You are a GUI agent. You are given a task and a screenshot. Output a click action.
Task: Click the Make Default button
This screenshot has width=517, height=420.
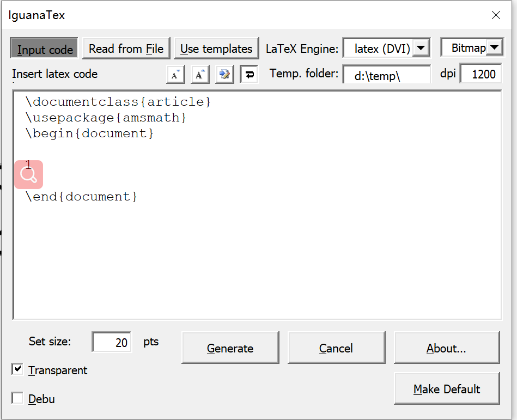[x=447, y=389]
